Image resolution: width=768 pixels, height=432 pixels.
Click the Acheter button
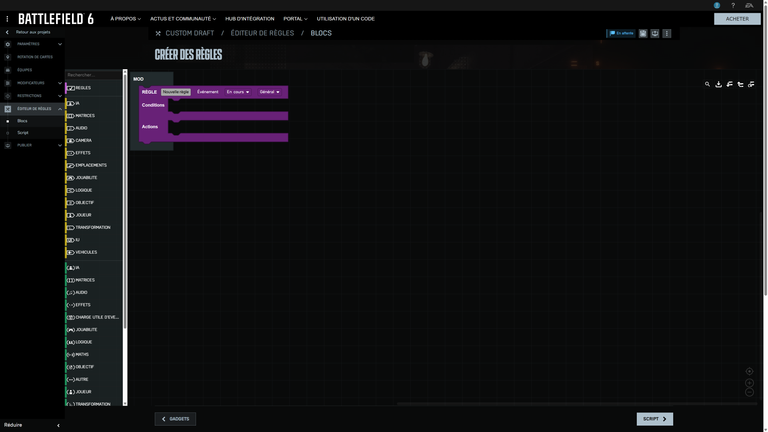(737, 18)
